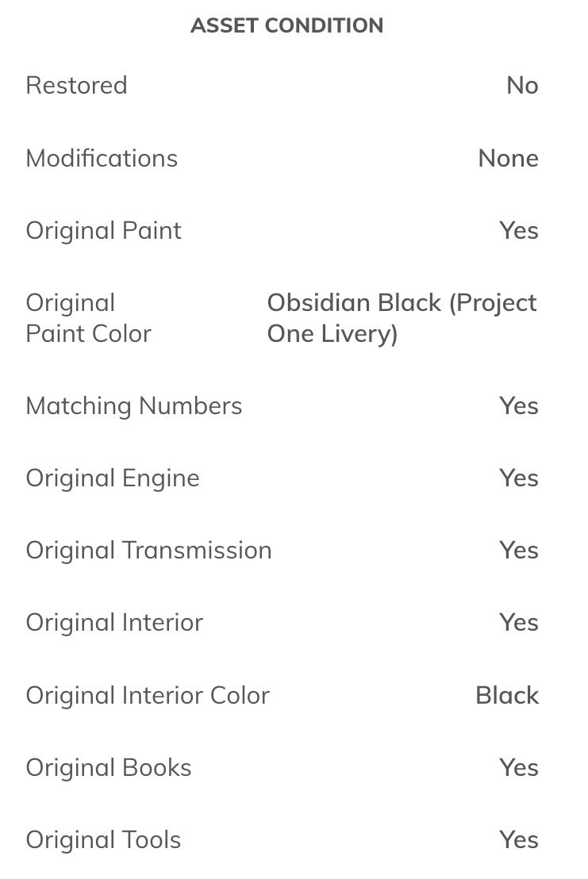The image size is (588, 879).
Task: Select the 'Black' interior color value
Action: 507,695
